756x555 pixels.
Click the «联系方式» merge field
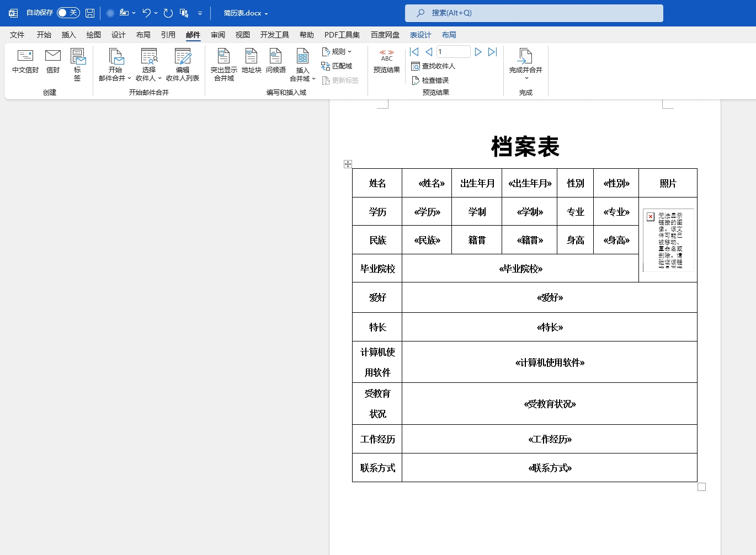point(550,468)
